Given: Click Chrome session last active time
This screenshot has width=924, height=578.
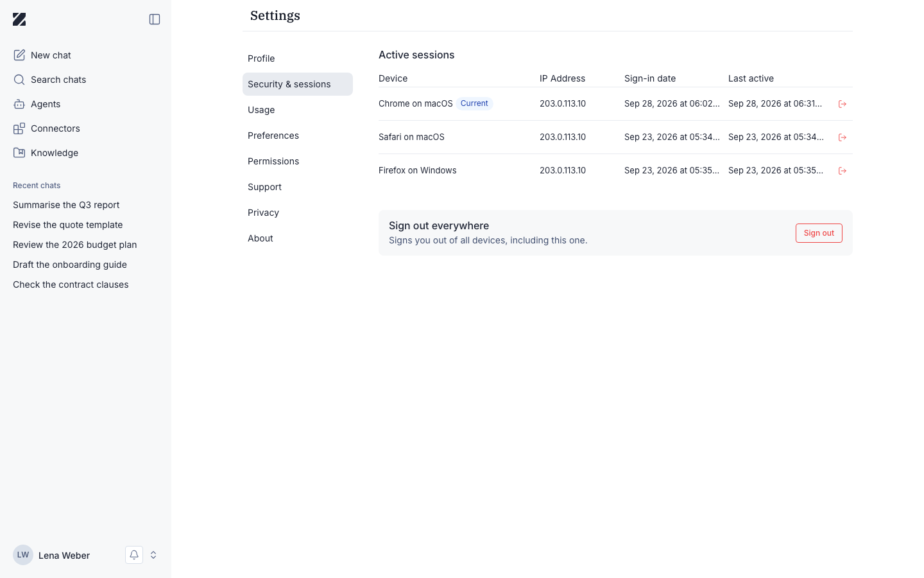Looking at the screenshot, I should pos(776,103).
